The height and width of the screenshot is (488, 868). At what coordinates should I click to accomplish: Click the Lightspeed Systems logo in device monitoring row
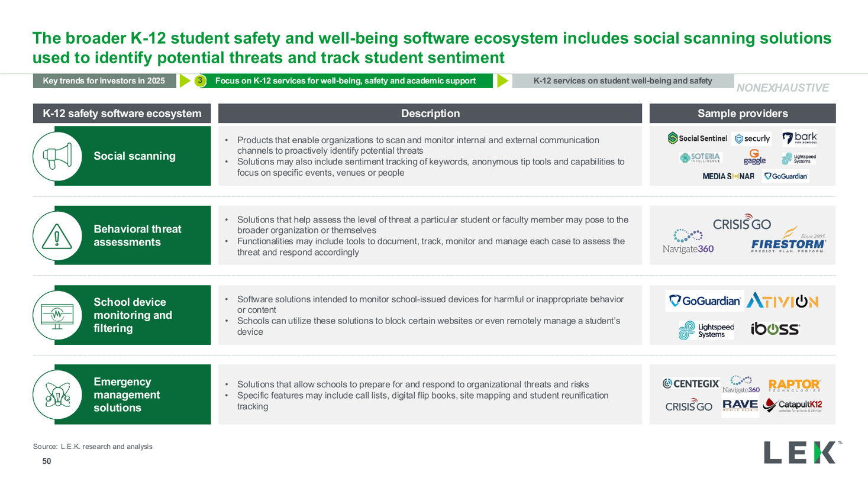(x=706, y=330)
